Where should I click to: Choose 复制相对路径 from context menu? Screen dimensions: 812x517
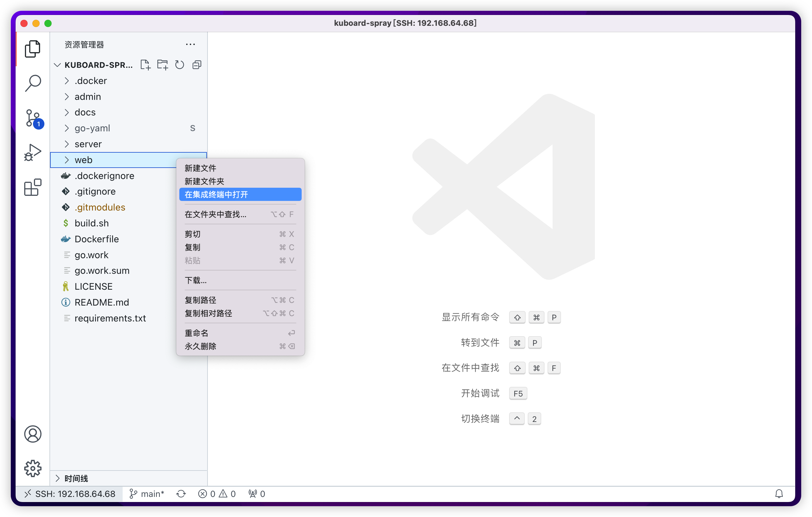coord(240,313)
